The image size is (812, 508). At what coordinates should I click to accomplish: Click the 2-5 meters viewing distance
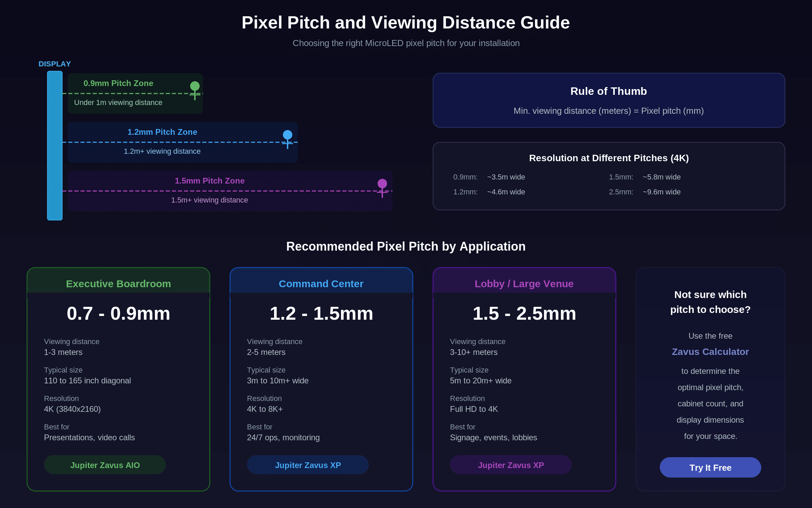[266, 352]
